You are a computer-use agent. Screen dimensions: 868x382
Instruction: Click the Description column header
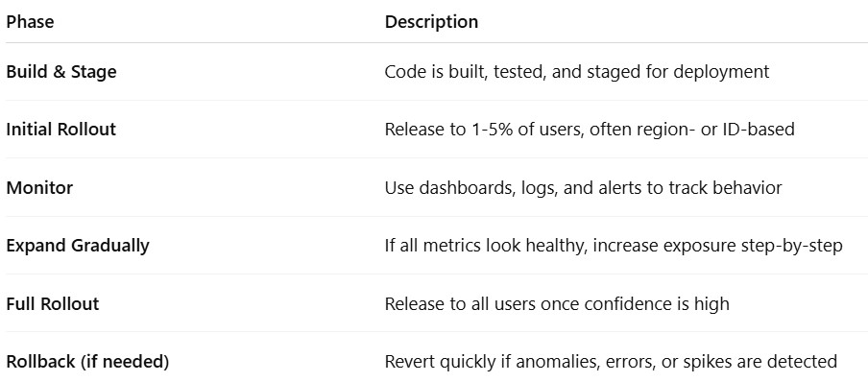(x=431, y=22)
